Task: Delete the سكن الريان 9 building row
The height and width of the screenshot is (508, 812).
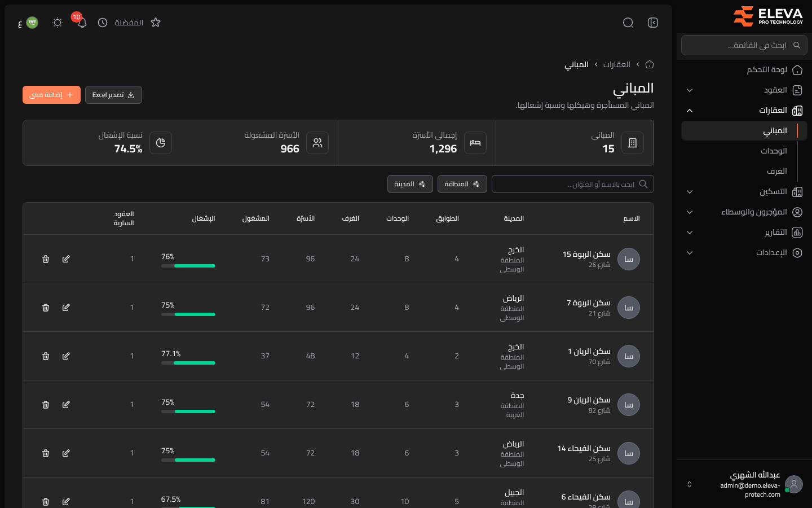Action: point(46,405)
